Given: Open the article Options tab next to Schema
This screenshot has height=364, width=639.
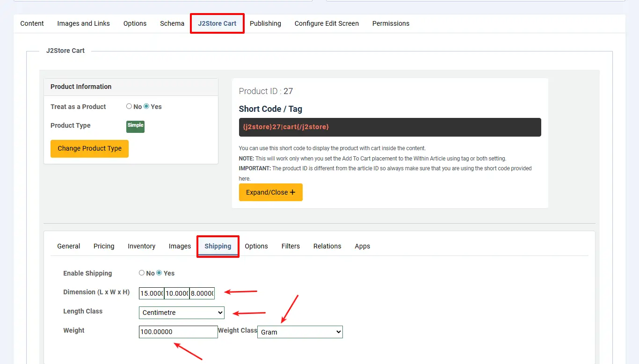Looking at the screenshot, I should point(135,23).
